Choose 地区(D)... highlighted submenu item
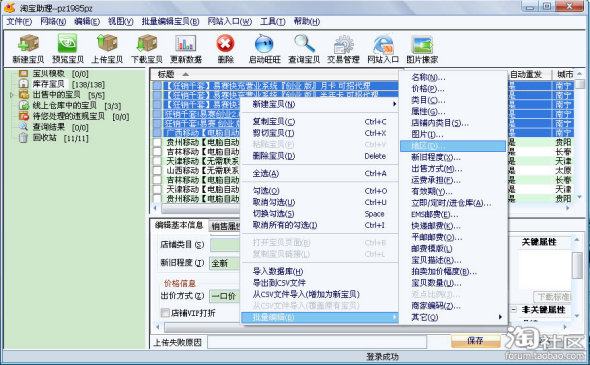The image size is (590, 365). click(x=453, y=146)
